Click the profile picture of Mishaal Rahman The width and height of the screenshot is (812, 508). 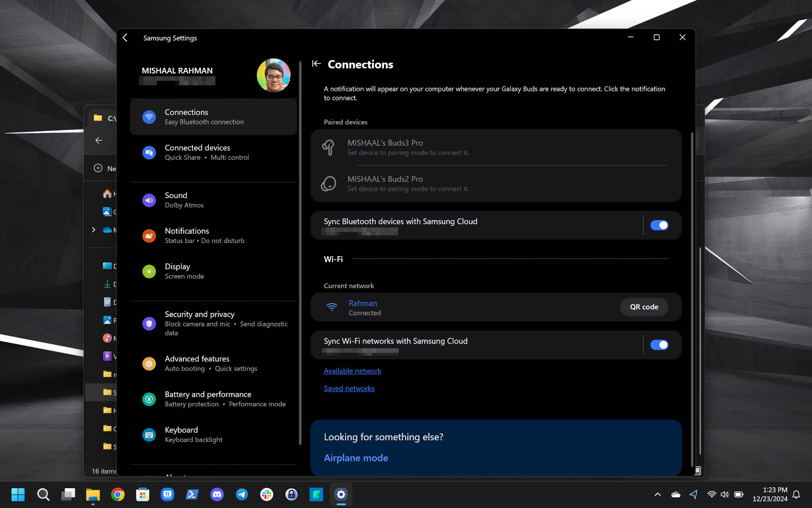[x=274, y=75]
